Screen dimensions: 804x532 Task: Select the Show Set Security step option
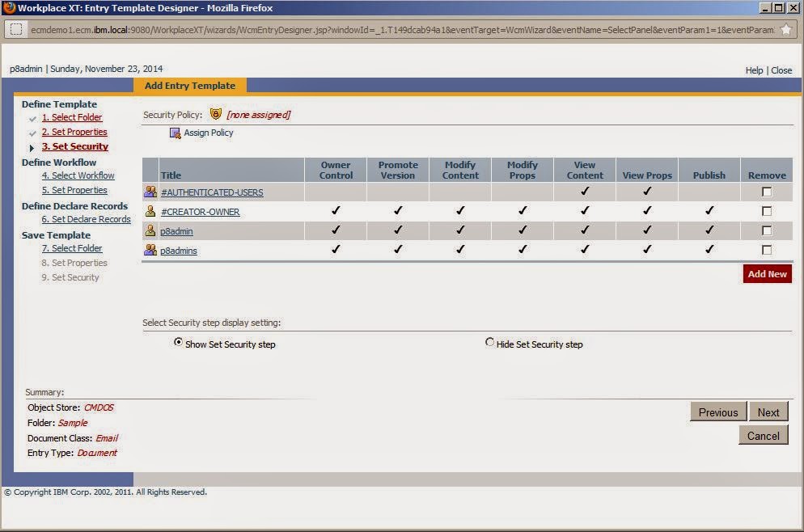coord(178,342)
